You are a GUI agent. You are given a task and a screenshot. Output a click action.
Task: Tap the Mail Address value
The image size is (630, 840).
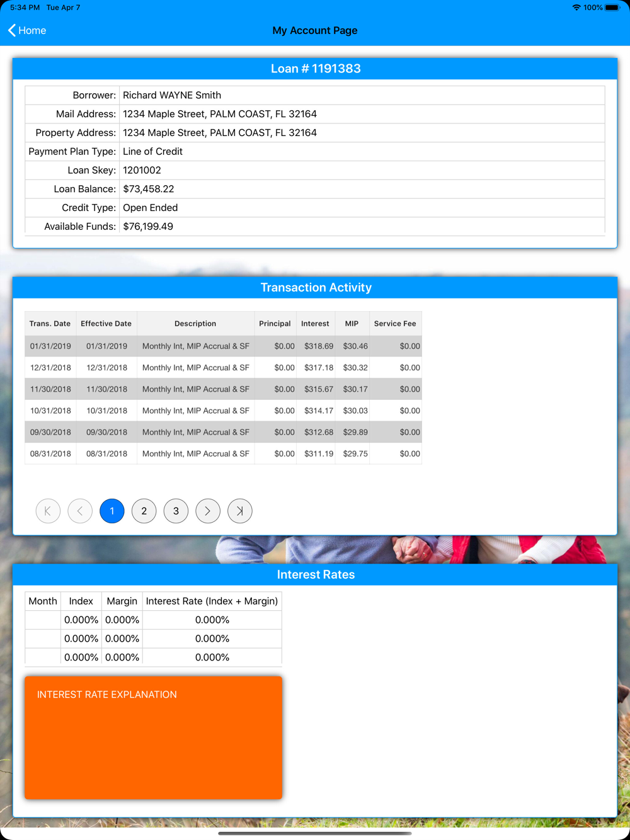pos(220,114)
